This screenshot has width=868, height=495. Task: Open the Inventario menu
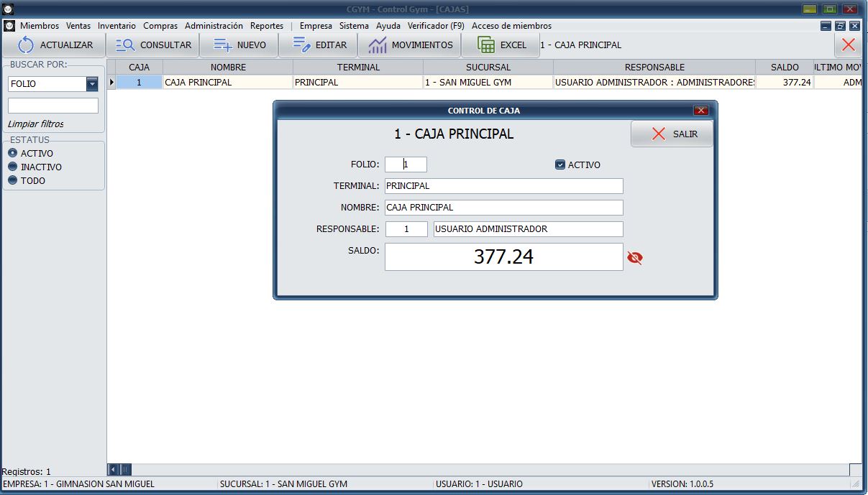click(117, 26)
